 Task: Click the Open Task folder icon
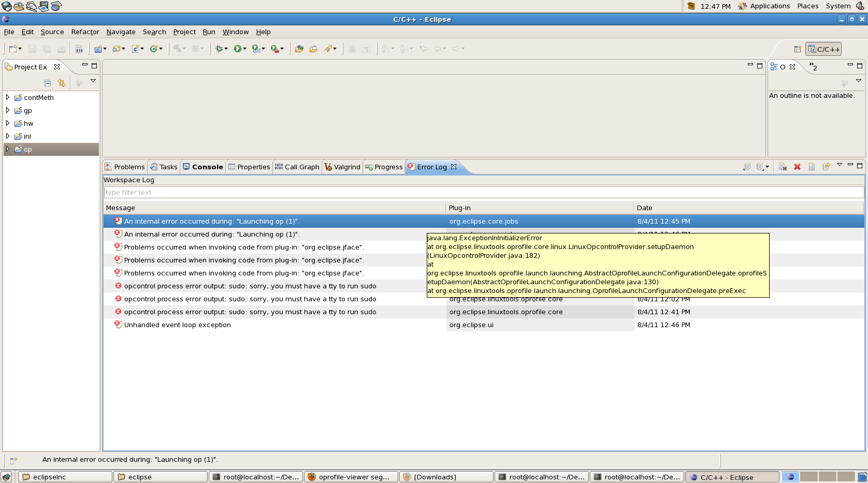point(313,49)
